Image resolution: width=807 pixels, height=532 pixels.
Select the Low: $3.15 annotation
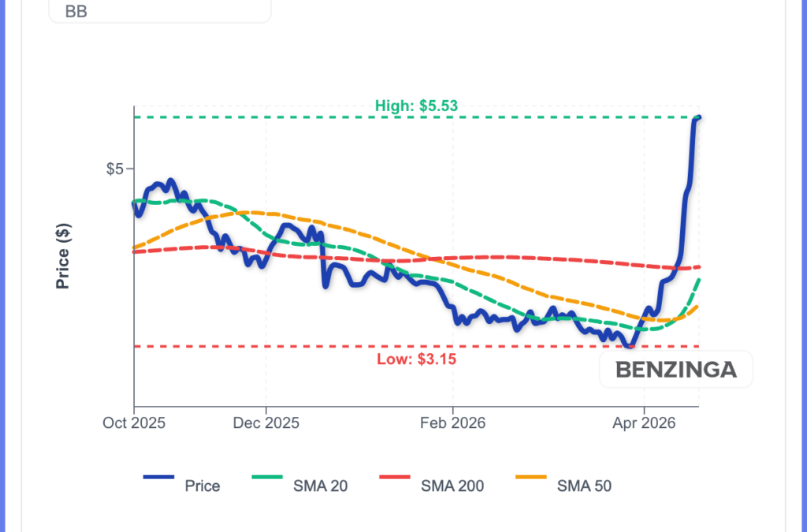[415, 359]
